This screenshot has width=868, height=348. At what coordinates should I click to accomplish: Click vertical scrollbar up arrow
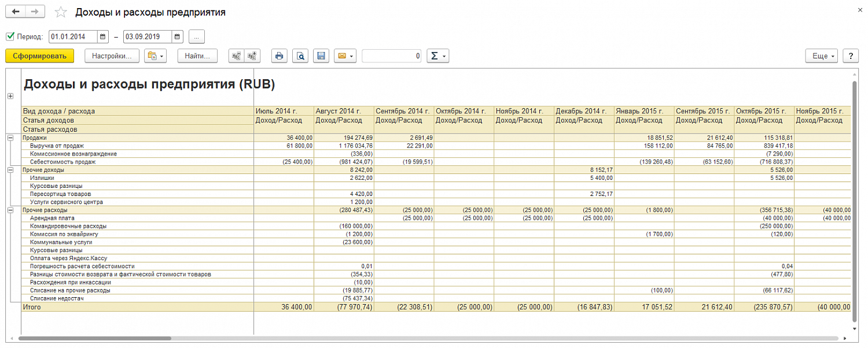point(854,75)
